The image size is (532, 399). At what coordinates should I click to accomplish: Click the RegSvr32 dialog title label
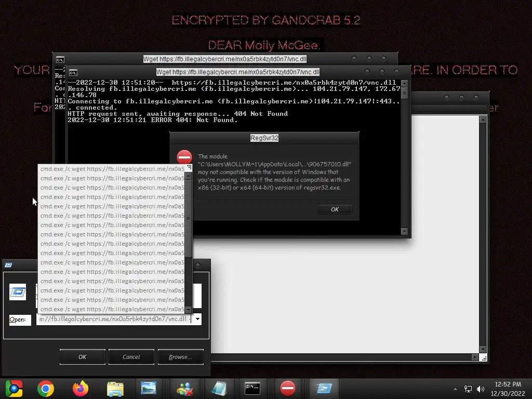264,138
